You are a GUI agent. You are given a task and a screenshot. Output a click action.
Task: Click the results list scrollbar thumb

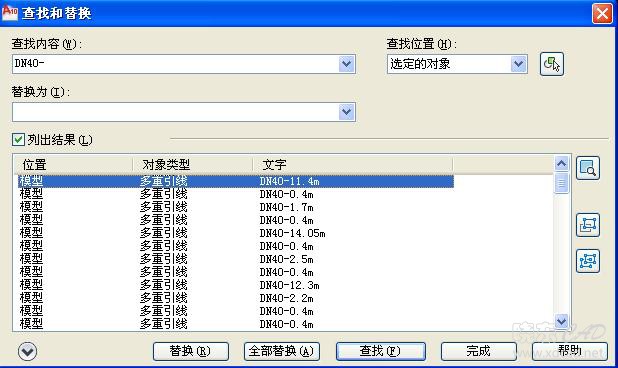[562, 183]
